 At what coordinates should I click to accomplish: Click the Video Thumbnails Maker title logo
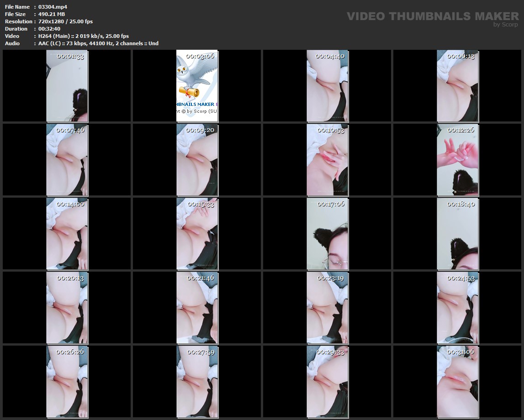click(432, 16)
